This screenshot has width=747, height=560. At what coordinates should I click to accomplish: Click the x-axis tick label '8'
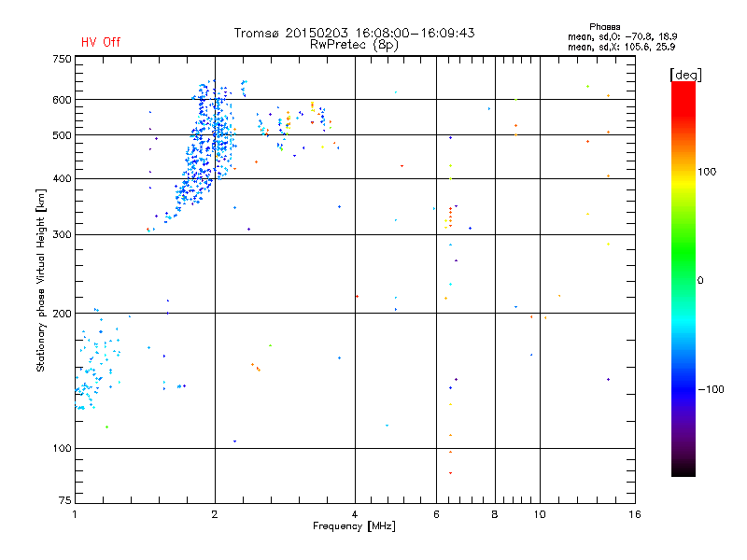pos(495,514)
